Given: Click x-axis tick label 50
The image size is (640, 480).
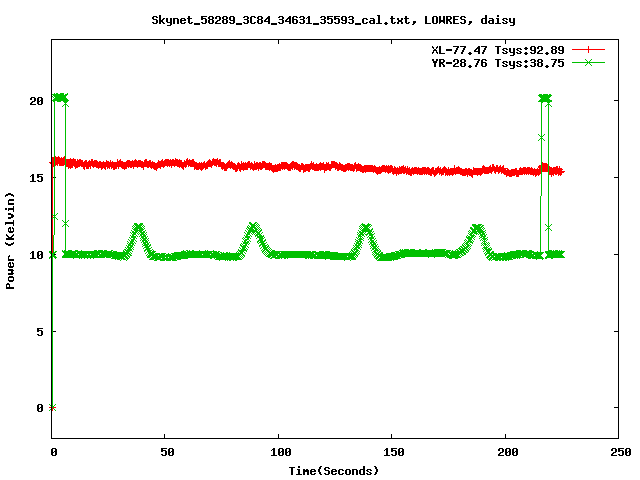Looking at the screenshot, I should click(167, 452).
